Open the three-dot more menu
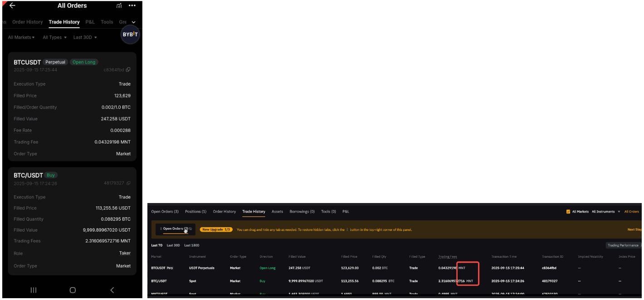 [x=132, y=5]
